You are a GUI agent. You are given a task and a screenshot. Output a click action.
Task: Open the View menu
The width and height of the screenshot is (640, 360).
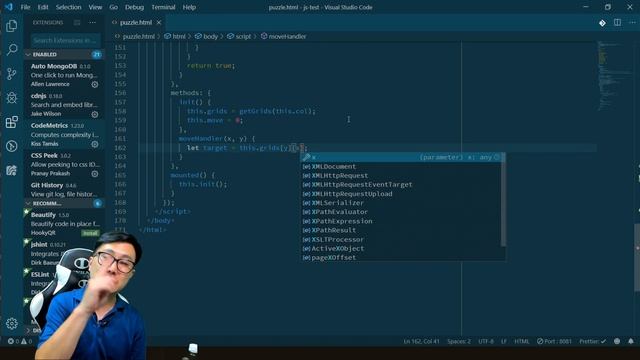click(x=95, y=7)
